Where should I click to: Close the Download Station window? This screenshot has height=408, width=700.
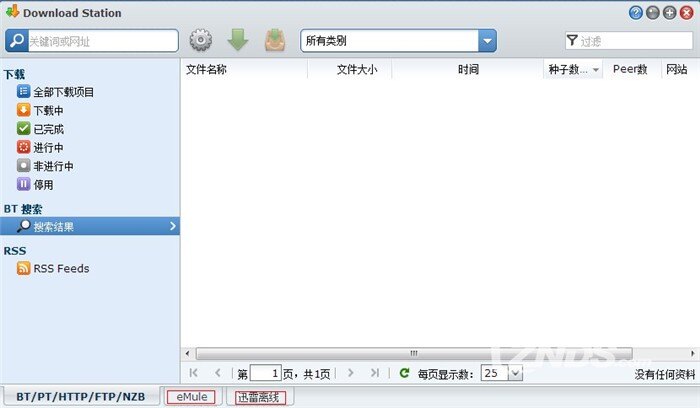686,13
